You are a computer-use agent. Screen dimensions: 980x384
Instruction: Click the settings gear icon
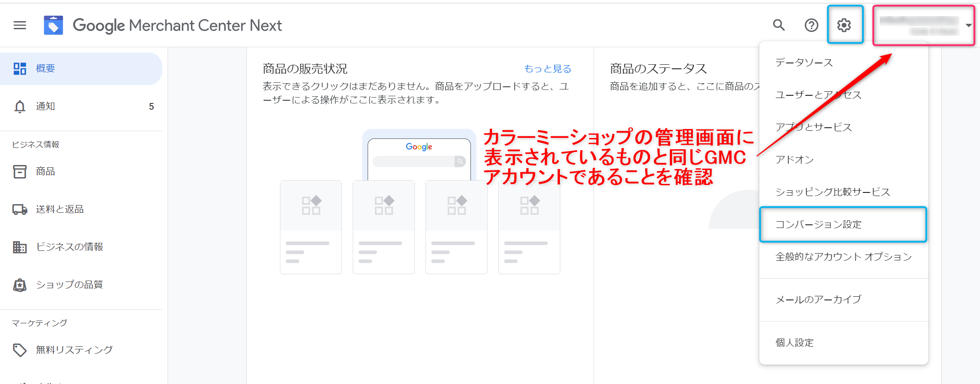click(x=844, y=25)
